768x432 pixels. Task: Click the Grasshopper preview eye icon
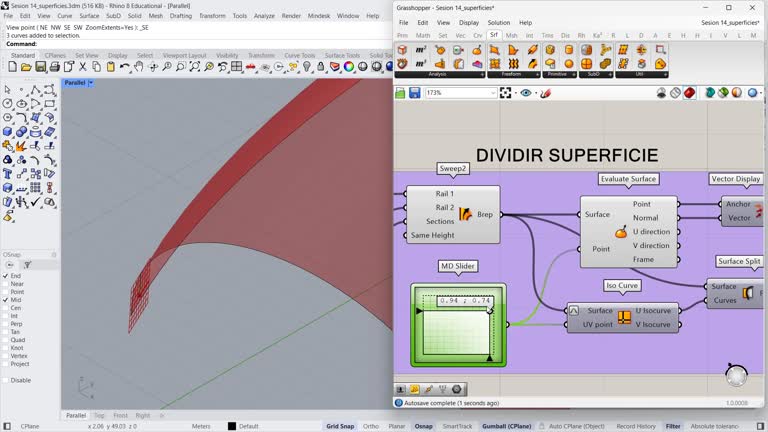(526, 93)
